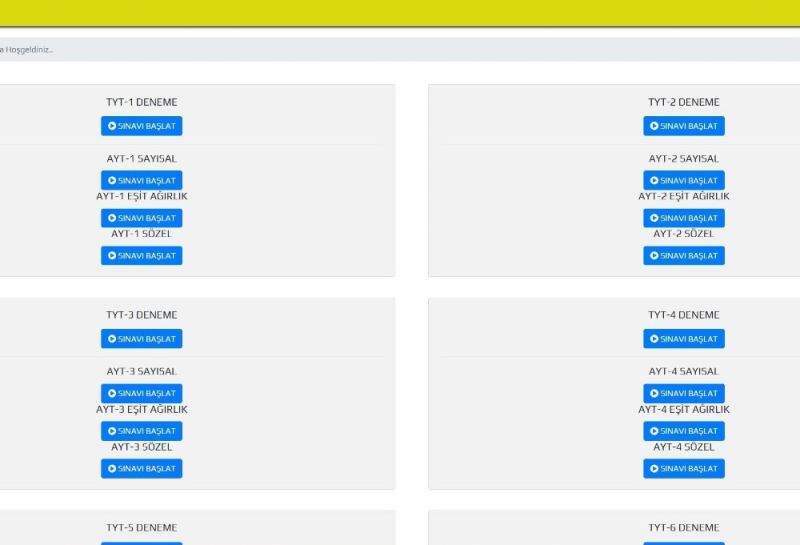Begin the AYT-4 EŞİT AĞIRLIK exam

(x=683, y=431)
